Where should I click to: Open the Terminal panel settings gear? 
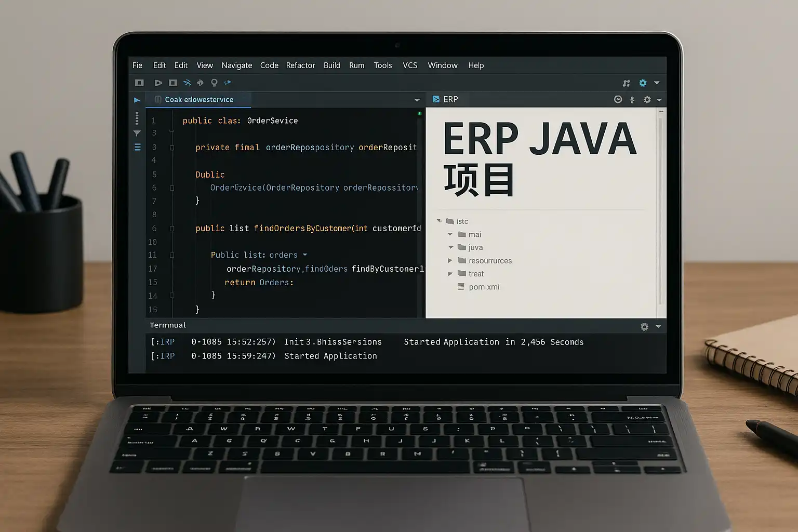click(644, 326)
